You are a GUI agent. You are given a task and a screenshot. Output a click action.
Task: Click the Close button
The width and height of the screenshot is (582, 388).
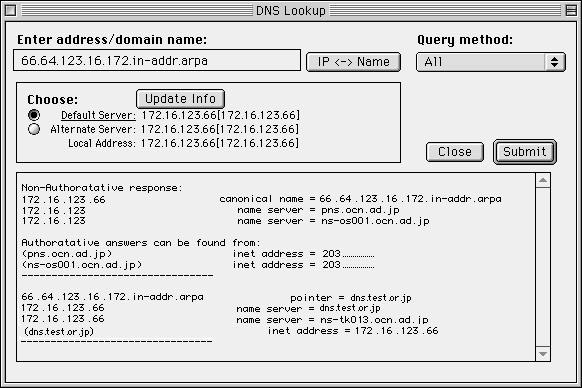click(455, 152)
